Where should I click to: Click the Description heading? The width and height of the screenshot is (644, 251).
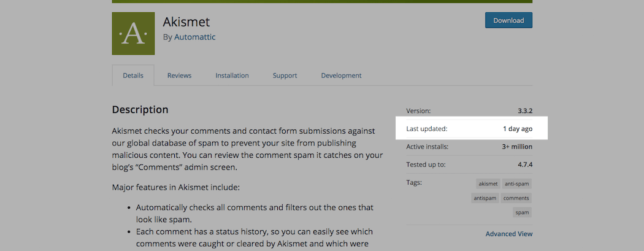[x=140, y=110]
